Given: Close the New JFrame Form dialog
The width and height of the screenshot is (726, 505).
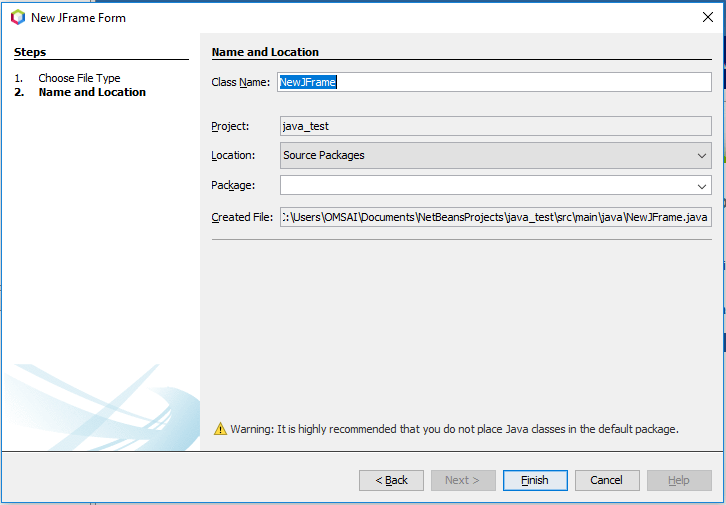Looking at the screenshot, I should [708, 17].
